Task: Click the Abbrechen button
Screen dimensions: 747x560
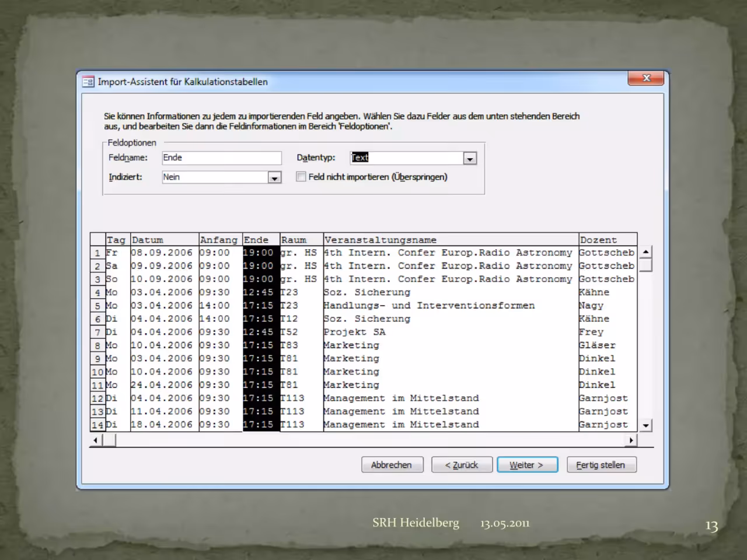Action: click(392, 465)
